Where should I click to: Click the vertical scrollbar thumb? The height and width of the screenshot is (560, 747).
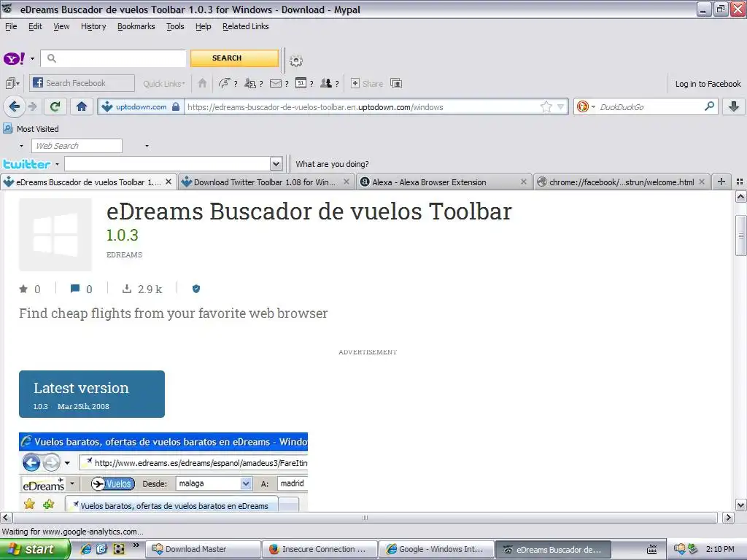pyautogui.click(x=740, y=236)
